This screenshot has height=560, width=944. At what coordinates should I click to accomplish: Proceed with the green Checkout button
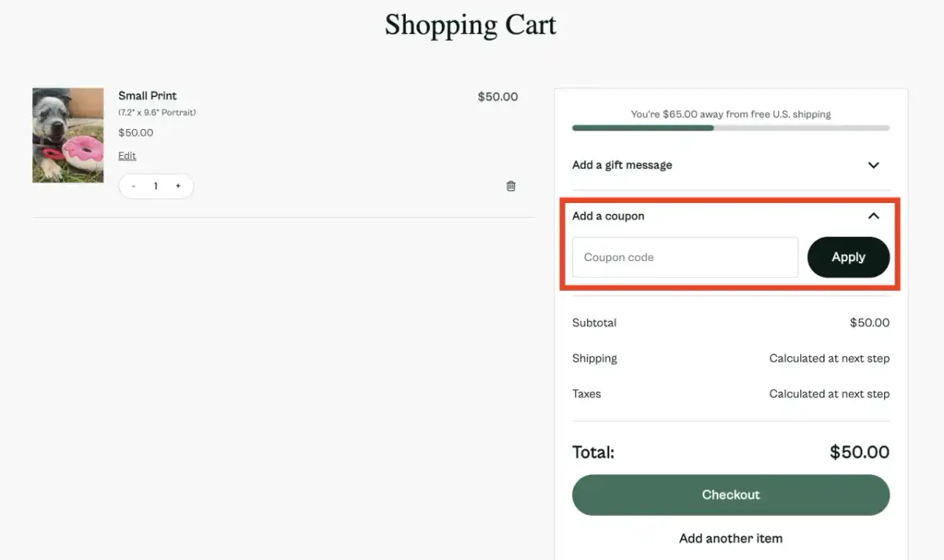pyautogui.click(x=731, y=495)
